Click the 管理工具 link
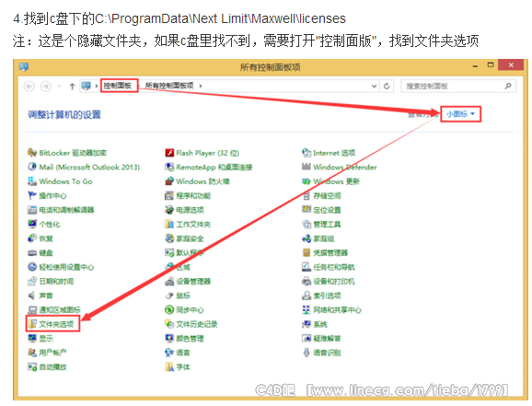The image size is (532, 406). [327, 225]
